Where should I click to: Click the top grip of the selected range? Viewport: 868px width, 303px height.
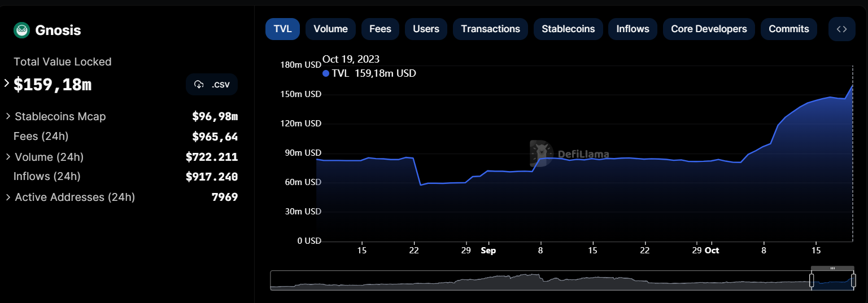[x=832, y=268]
